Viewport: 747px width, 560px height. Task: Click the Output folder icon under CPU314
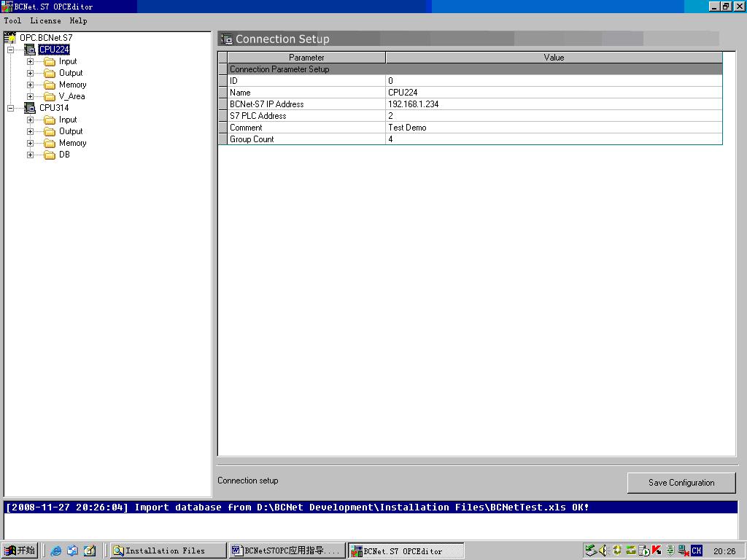(x=50, y=131)
